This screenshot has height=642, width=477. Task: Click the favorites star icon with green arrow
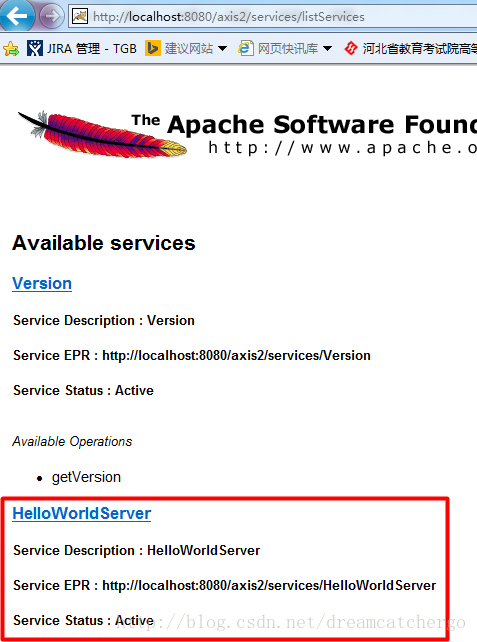(x=11, y=49)
